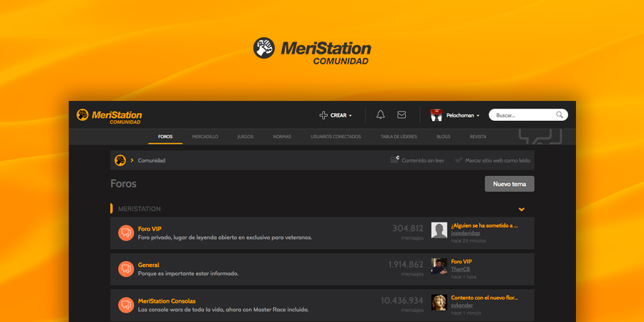Click the search magnifier icon
Viewport: 644px width, 322px height.
click(560, 115)
